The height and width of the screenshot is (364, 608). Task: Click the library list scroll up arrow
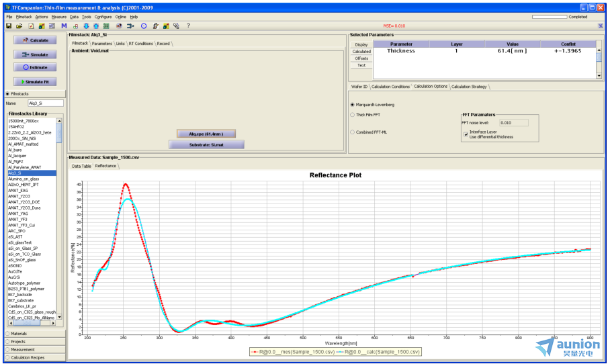59,121
